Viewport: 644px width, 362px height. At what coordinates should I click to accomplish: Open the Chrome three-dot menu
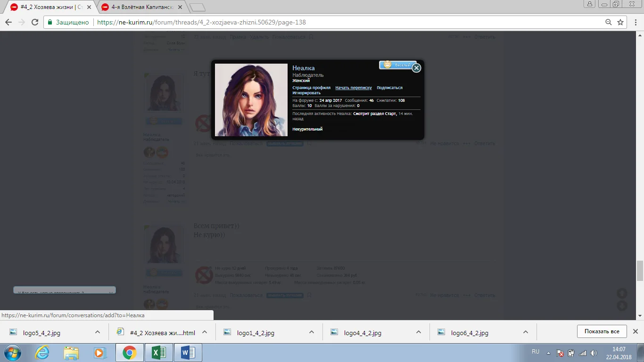pyautogui.click(x=636, y=22)
